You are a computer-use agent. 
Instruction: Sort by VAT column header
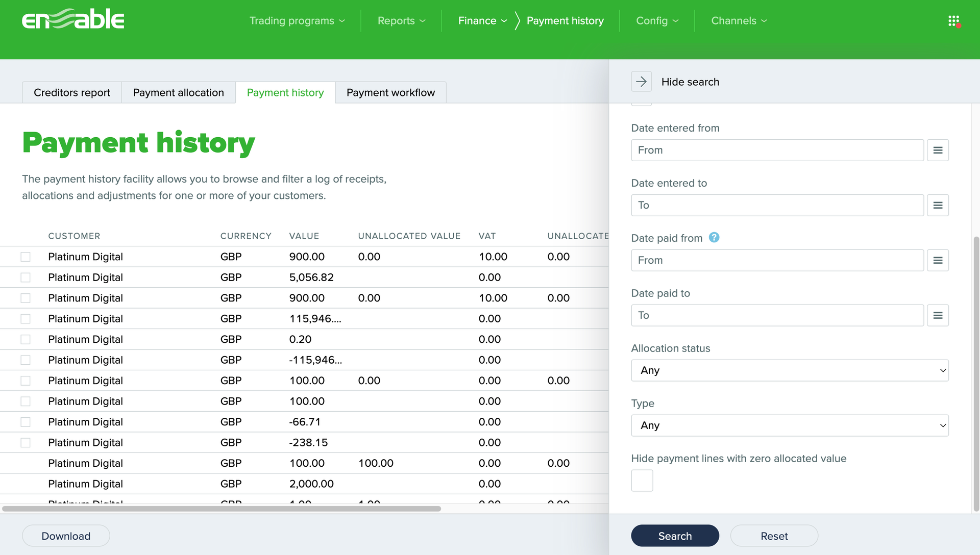(x=487, y=236)
